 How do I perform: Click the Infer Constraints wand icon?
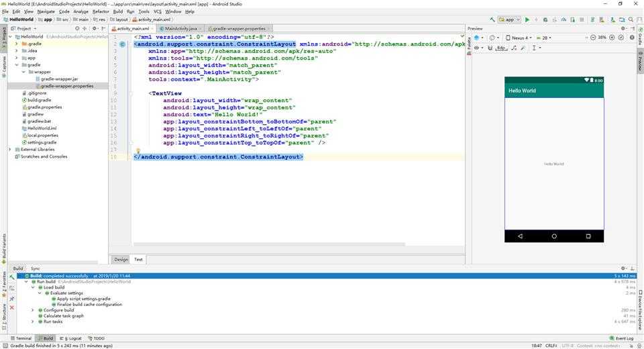[523, 48]
